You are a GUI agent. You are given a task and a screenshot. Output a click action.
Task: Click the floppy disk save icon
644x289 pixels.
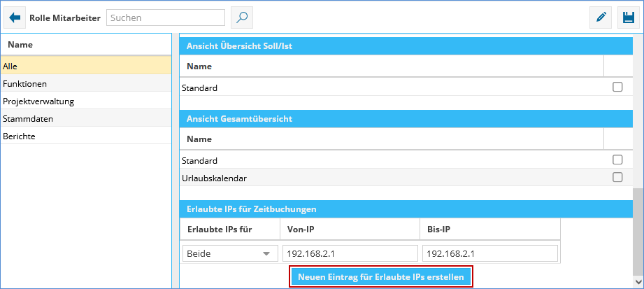628,18
